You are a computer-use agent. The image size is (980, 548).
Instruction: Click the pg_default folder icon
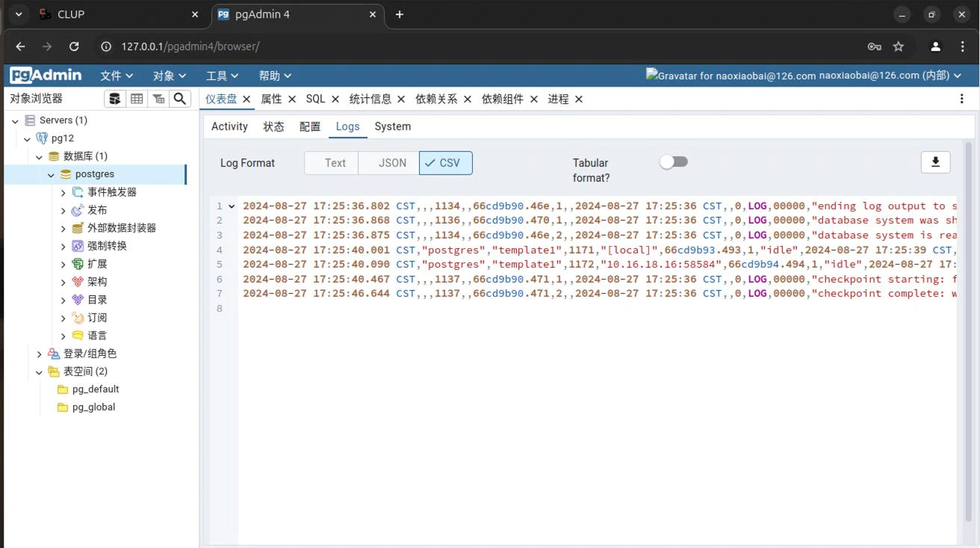pos(63,390)
